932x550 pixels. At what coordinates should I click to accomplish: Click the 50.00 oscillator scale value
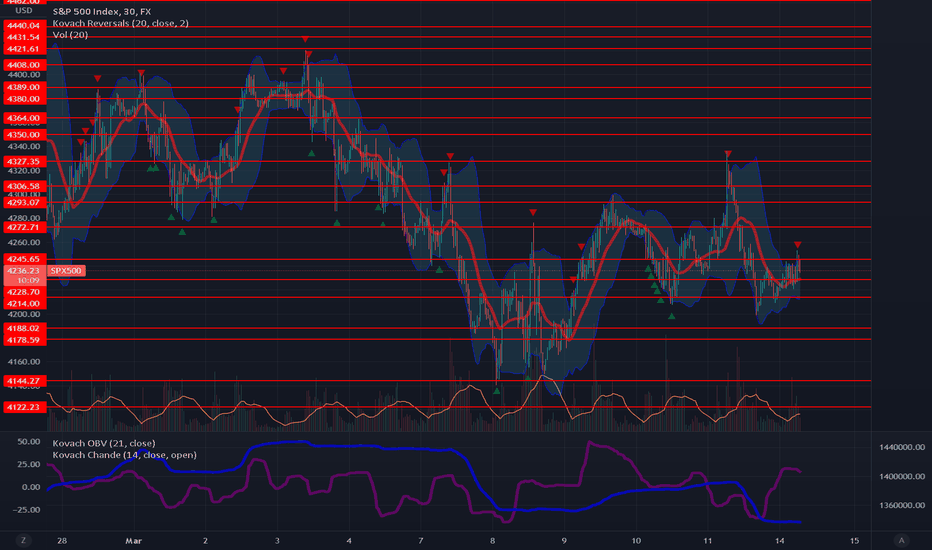(x=29, y=442)
